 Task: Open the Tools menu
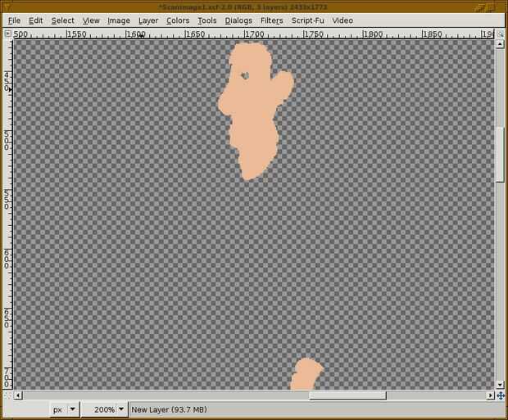coord(207,20)
